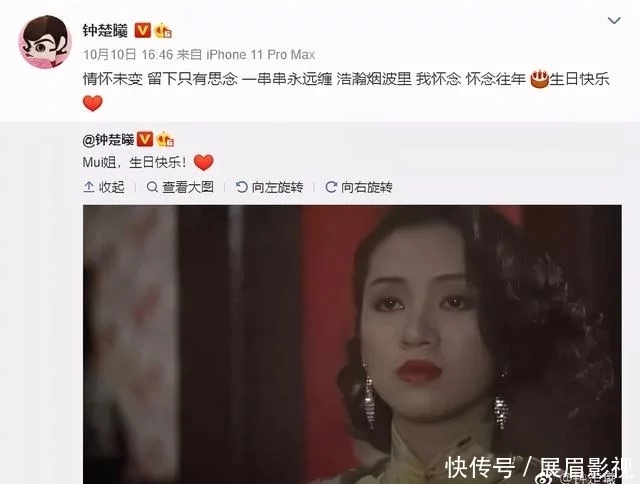Click the upward arrow icon beside 收起

tap(89, 187)
